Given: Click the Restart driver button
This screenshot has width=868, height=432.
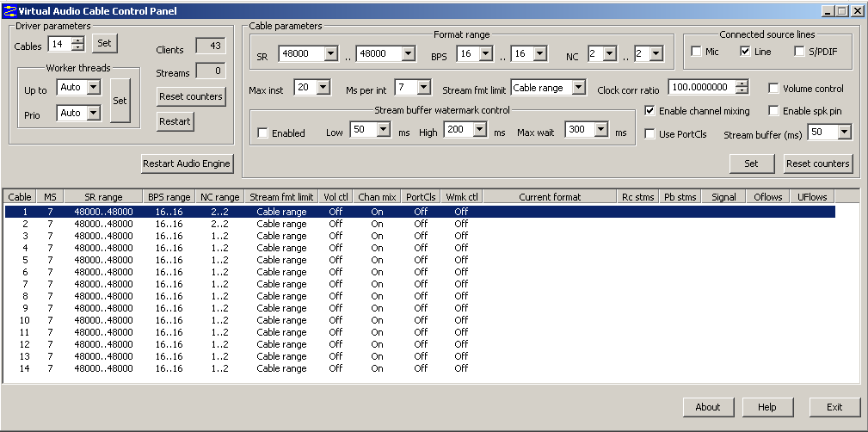Looking at the screenshot, I should (x=175, y=121).
